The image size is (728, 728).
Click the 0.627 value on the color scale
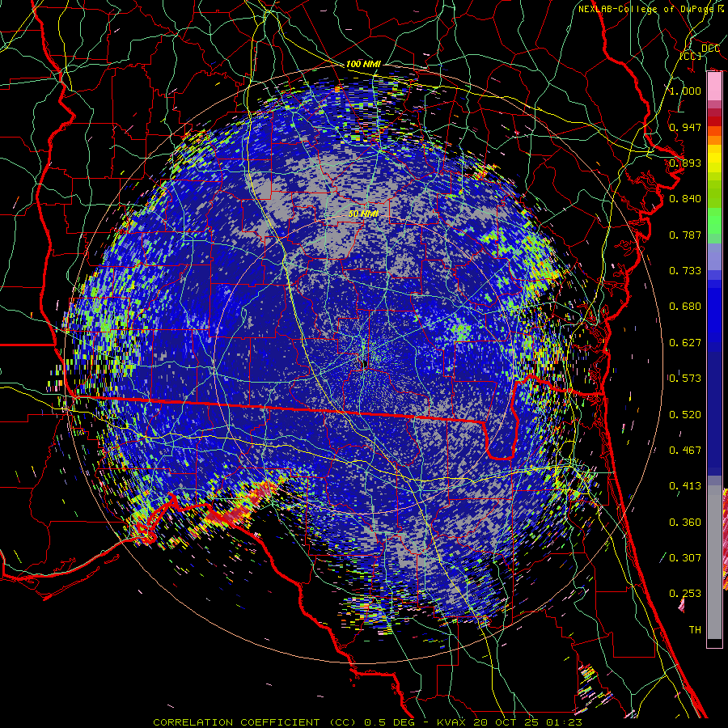(685, 343)
